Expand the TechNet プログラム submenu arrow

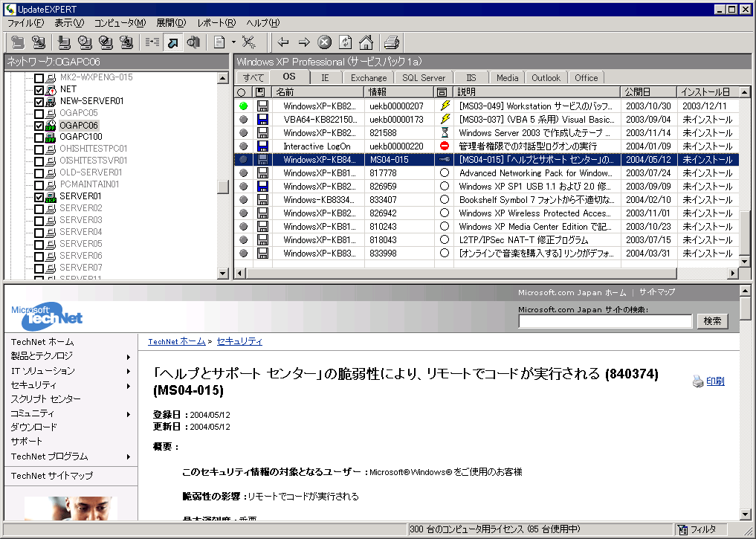129,456
